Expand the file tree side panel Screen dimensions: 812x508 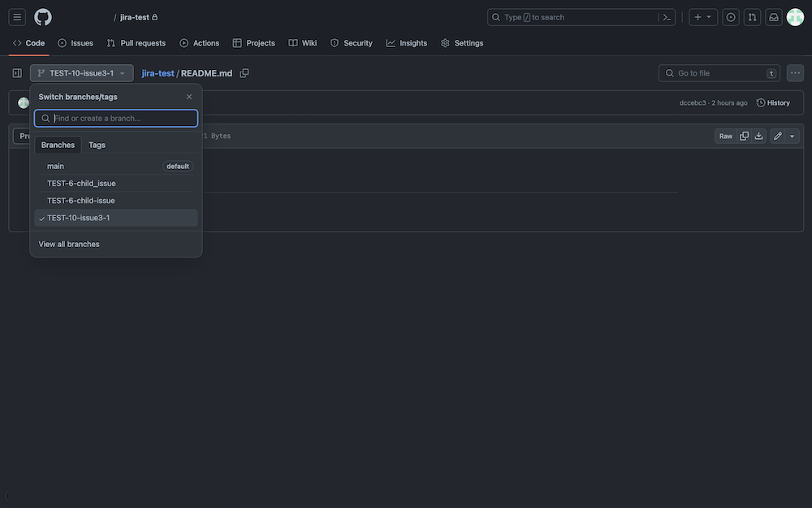(17, 73)
